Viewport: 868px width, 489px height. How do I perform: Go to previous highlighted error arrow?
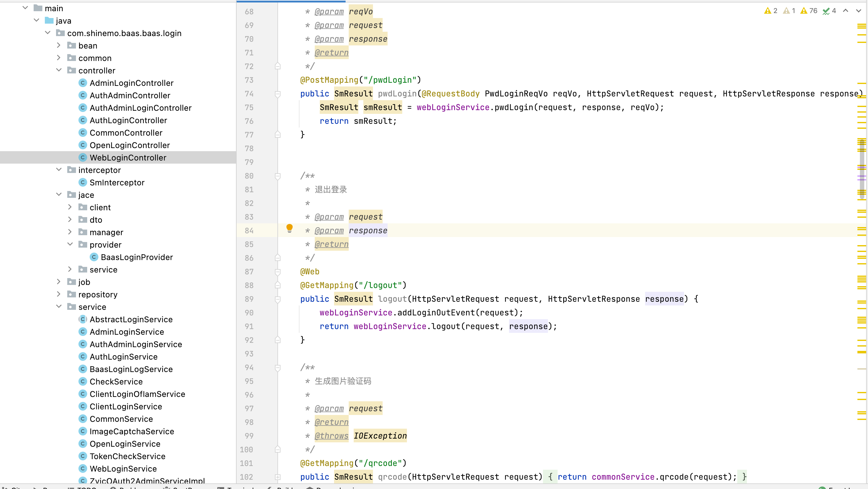846,11
